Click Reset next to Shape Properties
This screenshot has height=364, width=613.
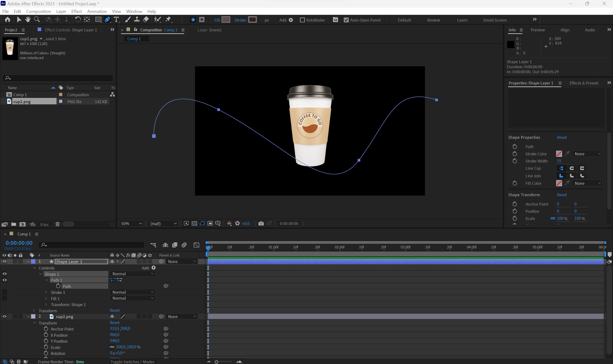[x=562, y=137]
